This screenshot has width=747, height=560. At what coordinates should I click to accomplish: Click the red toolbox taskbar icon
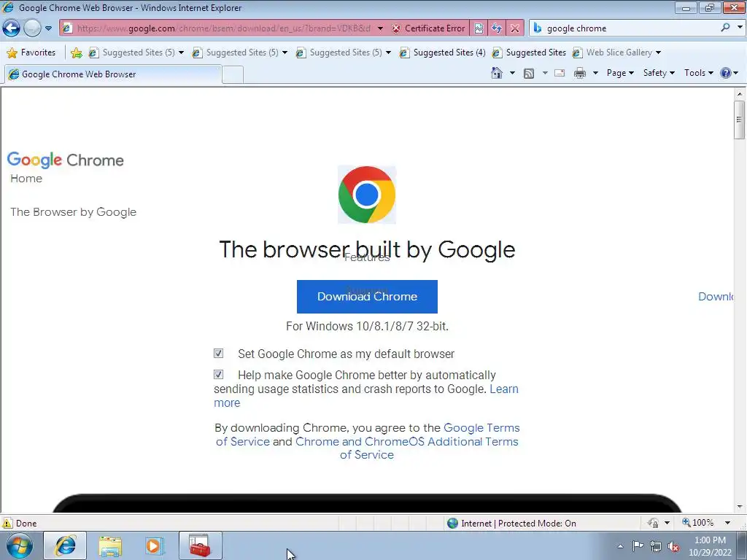(x=200, y=545)
